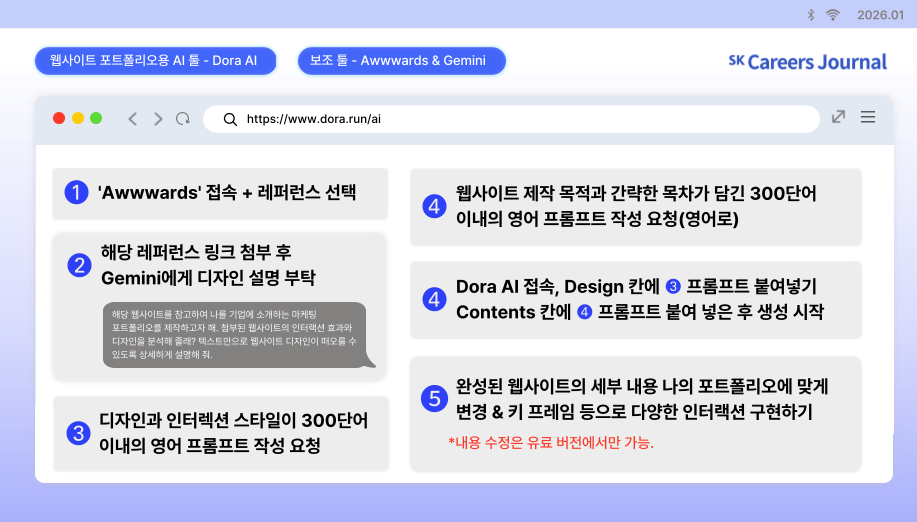Click the 2026.01 date in top bar
Screen dimensions: 917x522
[881, 15]
